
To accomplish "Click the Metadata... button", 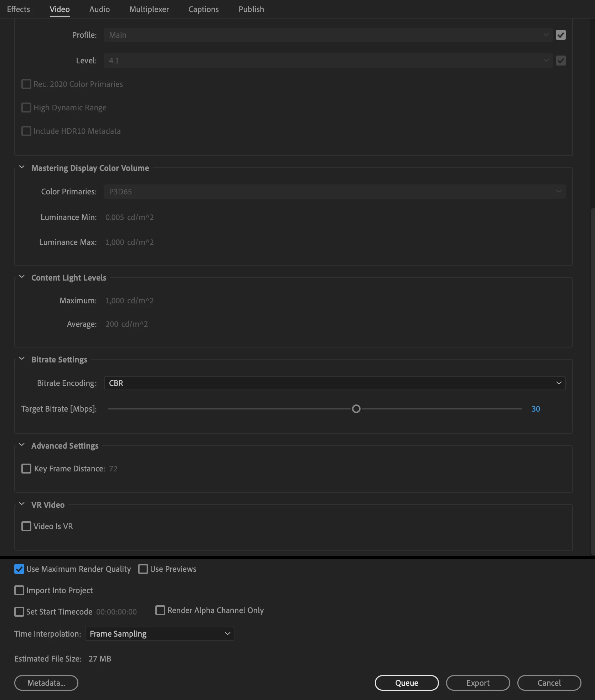I will [46, 683].
